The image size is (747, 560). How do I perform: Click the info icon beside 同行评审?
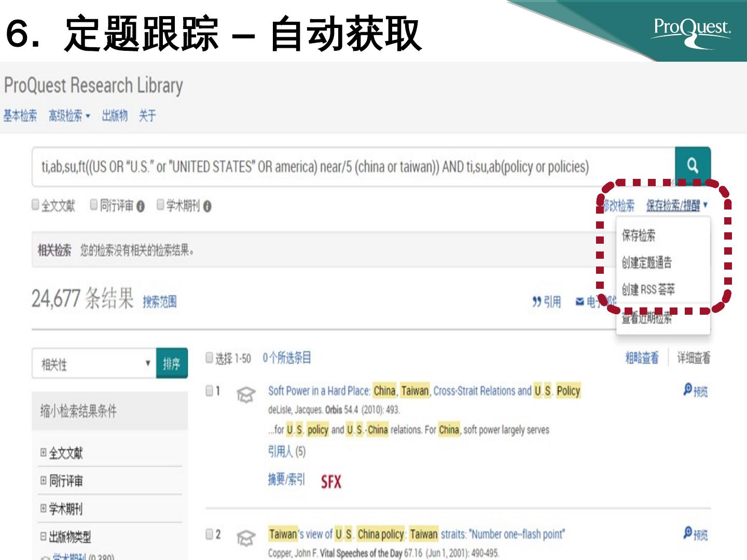click(x=140, y=206)
